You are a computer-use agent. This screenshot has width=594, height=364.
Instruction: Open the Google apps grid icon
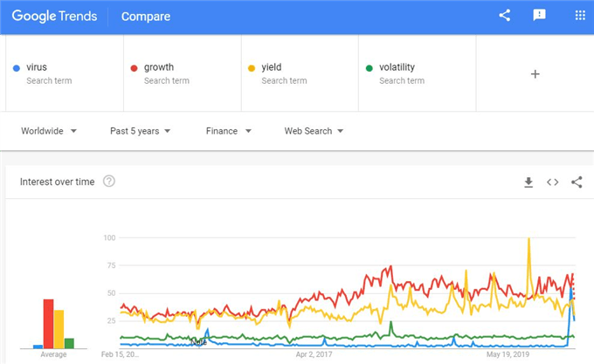[580, 15]
